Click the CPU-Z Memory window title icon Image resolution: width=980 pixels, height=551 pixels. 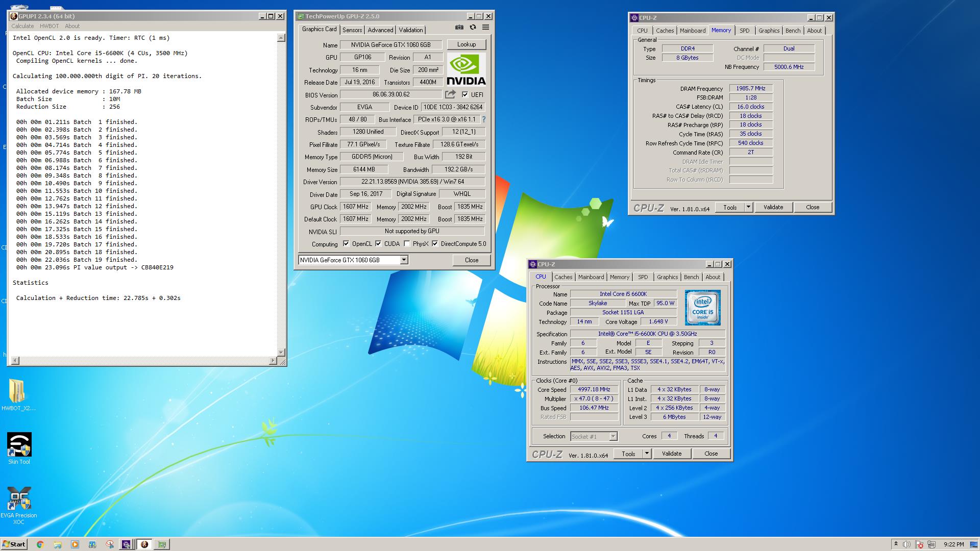(634, 18)
